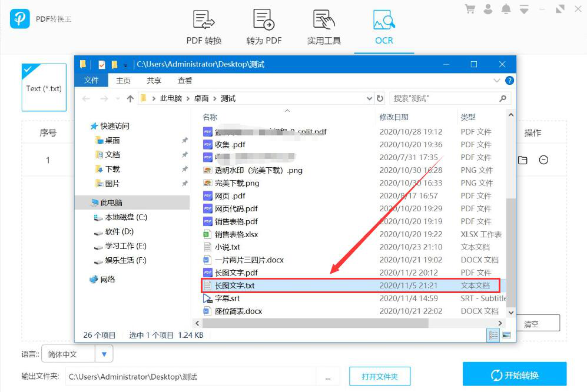Open the 查看 ribbon tab

pos(184,81)
